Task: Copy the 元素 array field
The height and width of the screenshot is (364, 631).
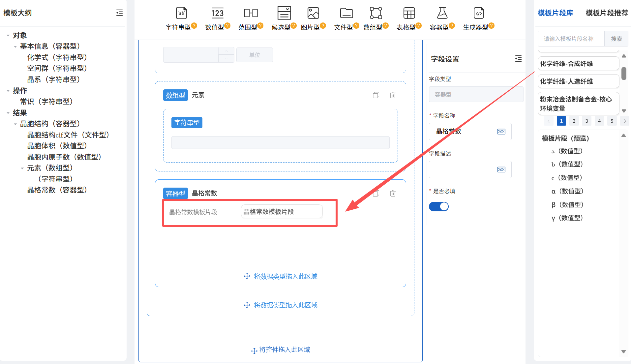Action: pos(376,95)
